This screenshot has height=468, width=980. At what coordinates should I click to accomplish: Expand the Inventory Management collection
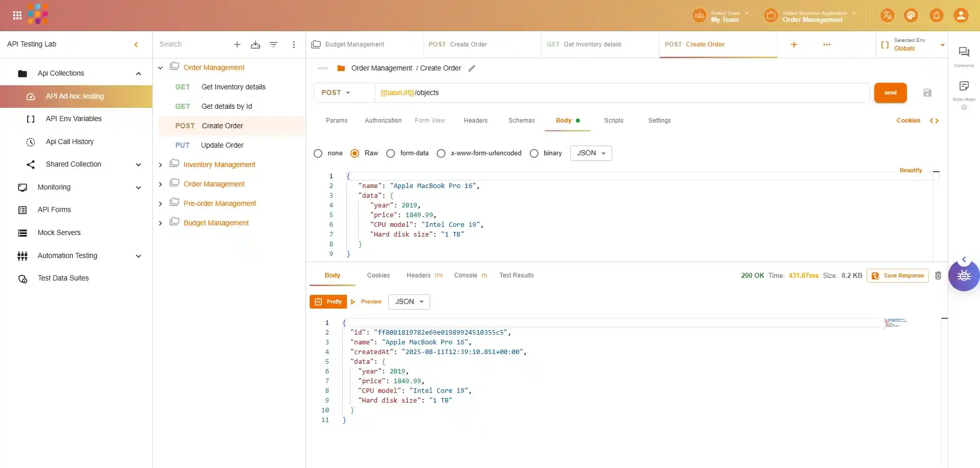point(160,165)
